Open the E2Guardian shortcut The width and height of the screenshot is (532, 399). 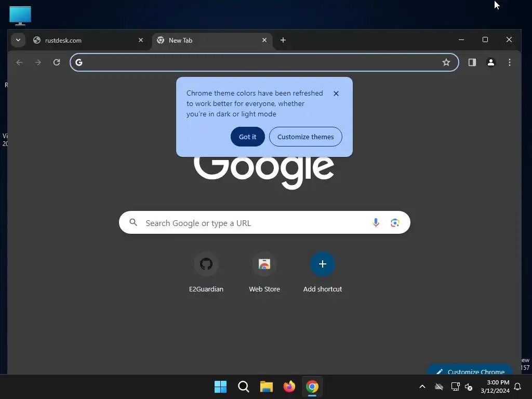pyautogui.click(x=206, y=273)
